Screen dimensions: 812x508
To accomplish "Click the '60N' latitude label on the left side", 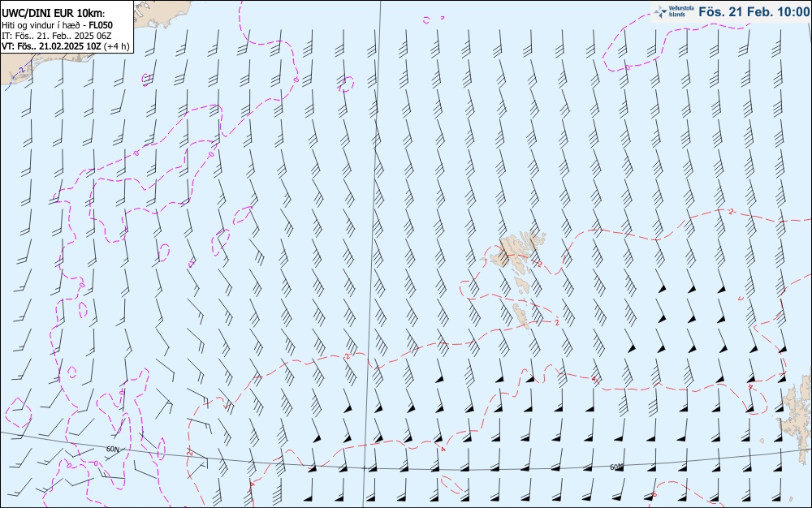I will click(x=112, y=449).
